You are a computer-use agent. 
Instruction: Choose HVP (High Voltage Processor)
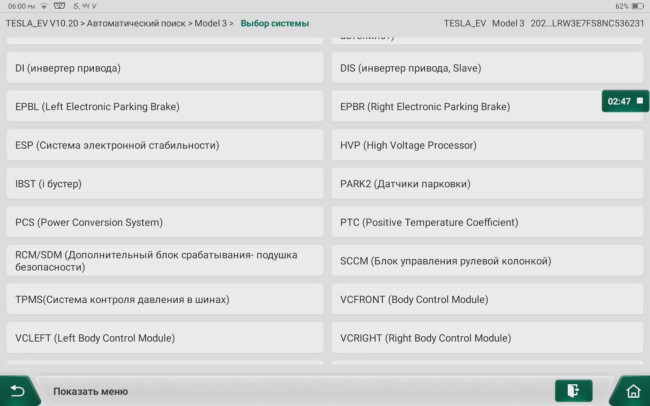487,145
